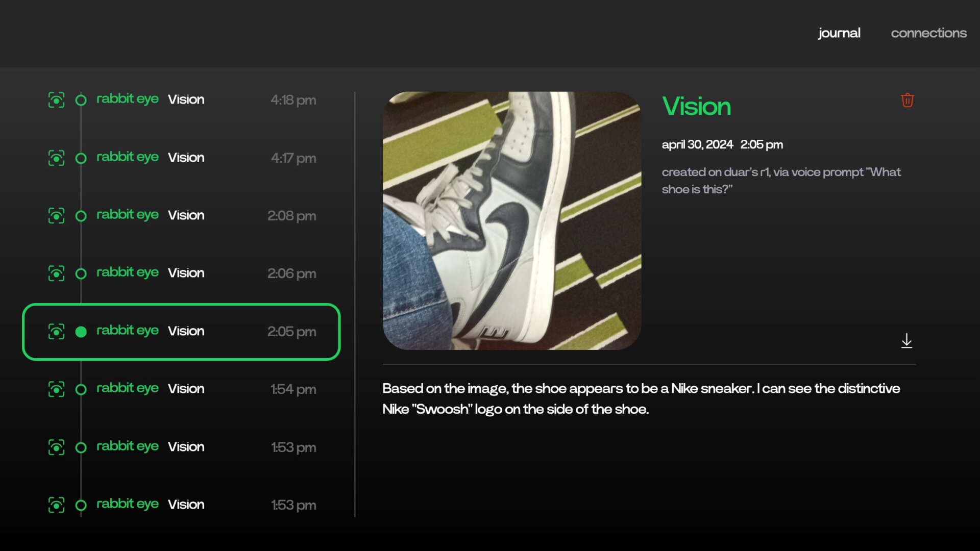Switch to the journal tab
Image resolution: width=980 pixels, height=551 pixels.
coord(839,33)
